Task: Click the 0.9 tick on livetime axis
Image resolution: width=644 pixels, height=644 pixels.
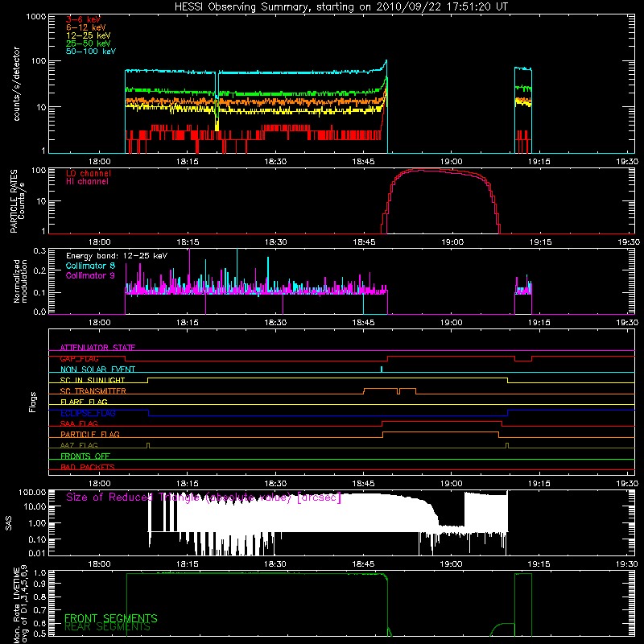Action: (x=39, y=584)
